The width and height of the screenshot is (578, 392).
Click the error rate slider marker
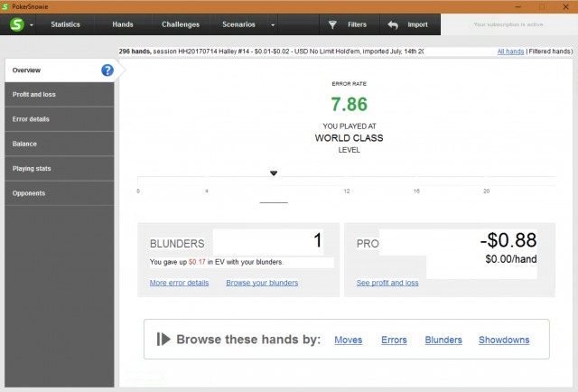274,173
